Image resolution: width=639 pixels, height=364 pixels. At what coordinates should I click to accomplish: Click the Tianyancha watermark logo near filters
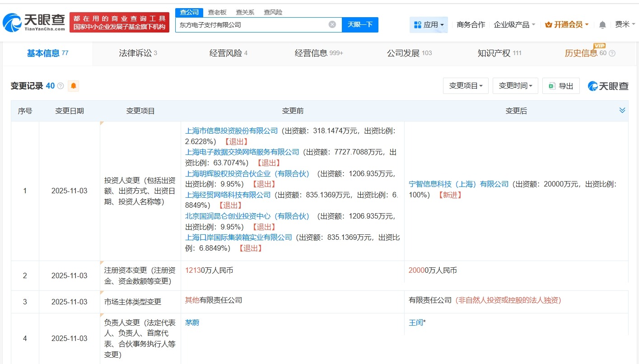tap(608, 86)
